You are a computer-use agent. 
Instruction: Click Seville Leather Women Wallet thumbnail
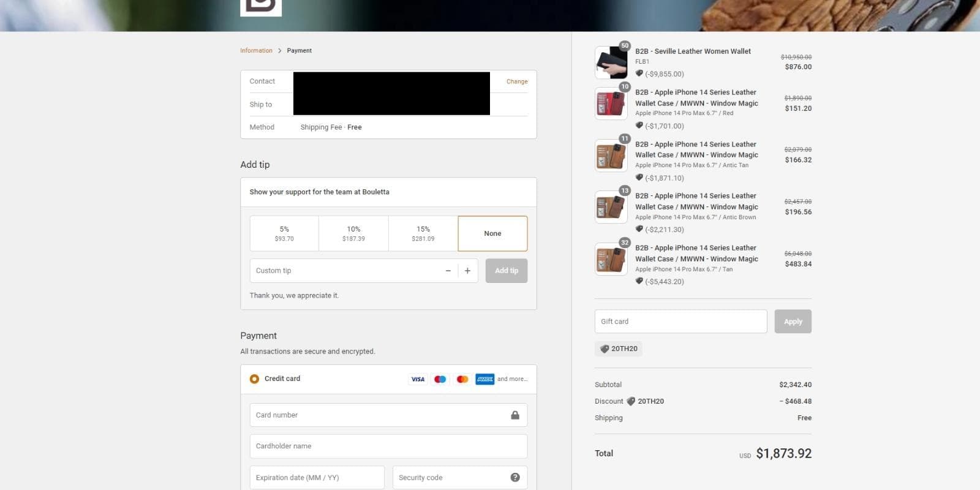611,62
